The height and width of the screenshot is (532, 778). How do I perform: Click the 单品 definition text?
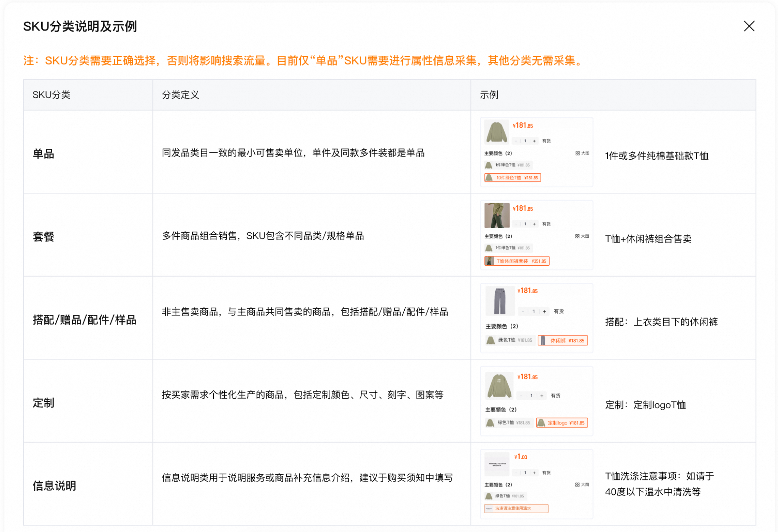[x=293, y=153]
